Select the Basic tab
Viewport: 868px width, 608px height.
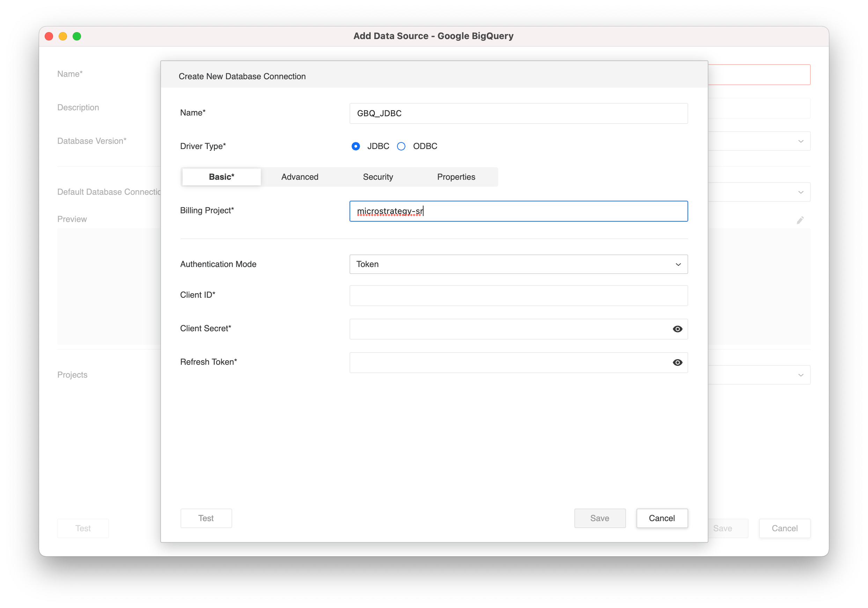click(221, 177)
